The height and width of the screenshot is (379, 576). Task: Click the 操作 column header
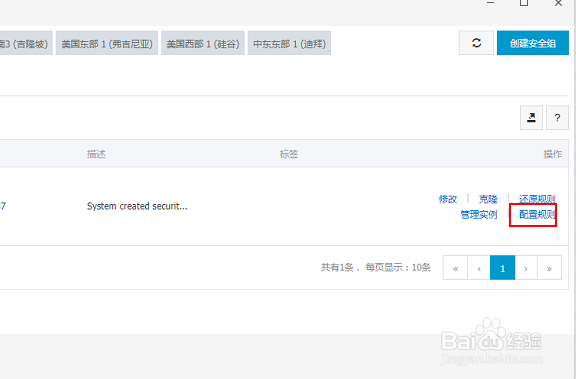[552, 154]
